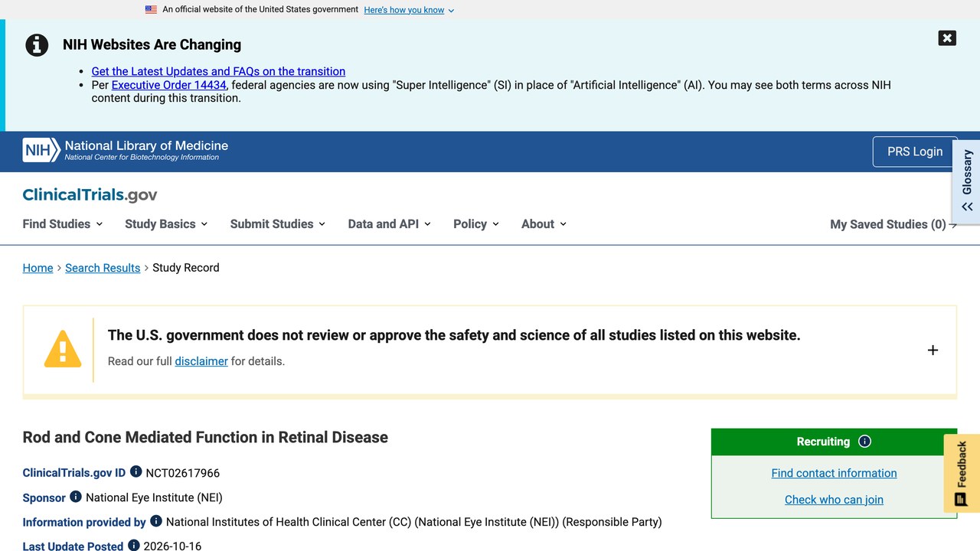This screenshot has height=551, width=980.
Task: Go to Home breadcrumb
Action: 38,268
